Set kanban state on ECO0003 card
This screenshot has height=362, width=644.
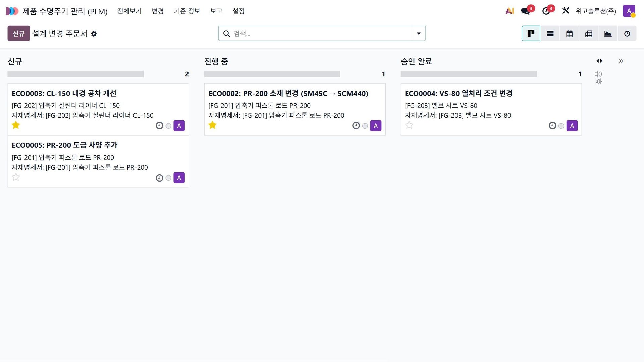click(x=168, y=126)
